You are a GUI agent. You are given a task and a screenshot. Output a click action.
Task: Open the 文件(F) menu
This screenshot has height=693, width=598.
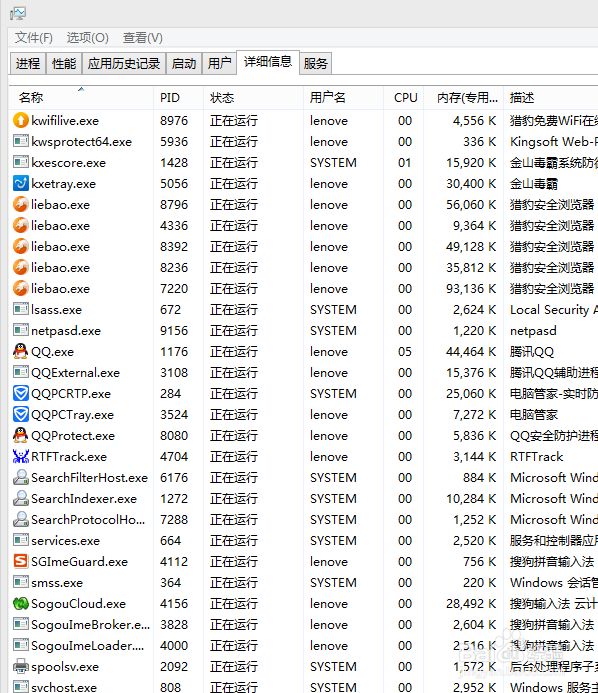[34, 38]
